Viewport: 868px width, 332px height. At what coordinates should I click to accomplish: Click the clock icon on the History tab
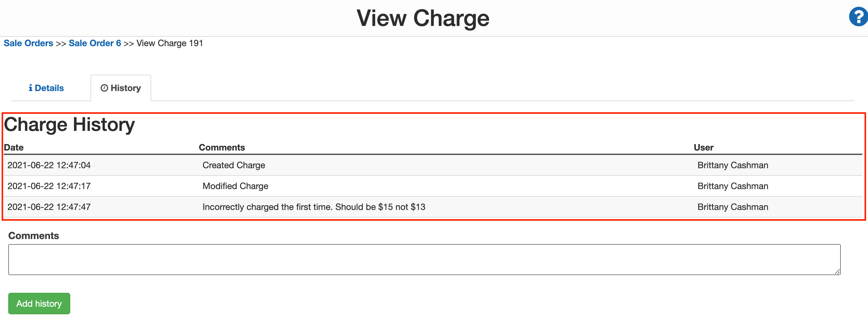(104, 88)
